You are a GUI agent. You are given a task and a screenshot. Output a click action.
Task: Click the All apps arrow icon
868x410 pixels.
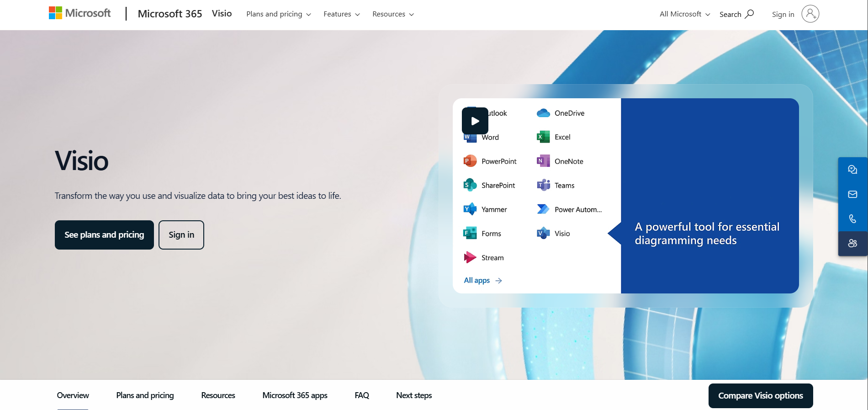point(499,281)
